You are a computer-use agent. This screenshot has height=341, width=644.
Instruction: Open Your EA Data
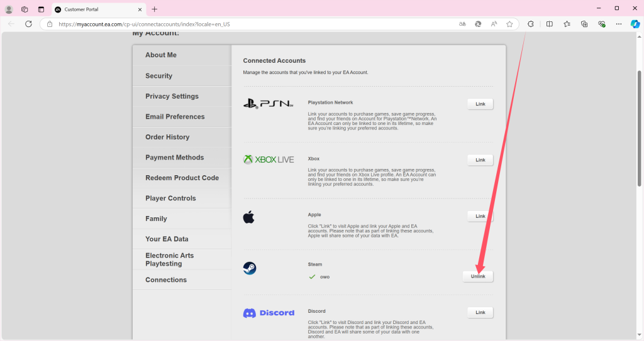pyautogui.click(x=182, y=239)
